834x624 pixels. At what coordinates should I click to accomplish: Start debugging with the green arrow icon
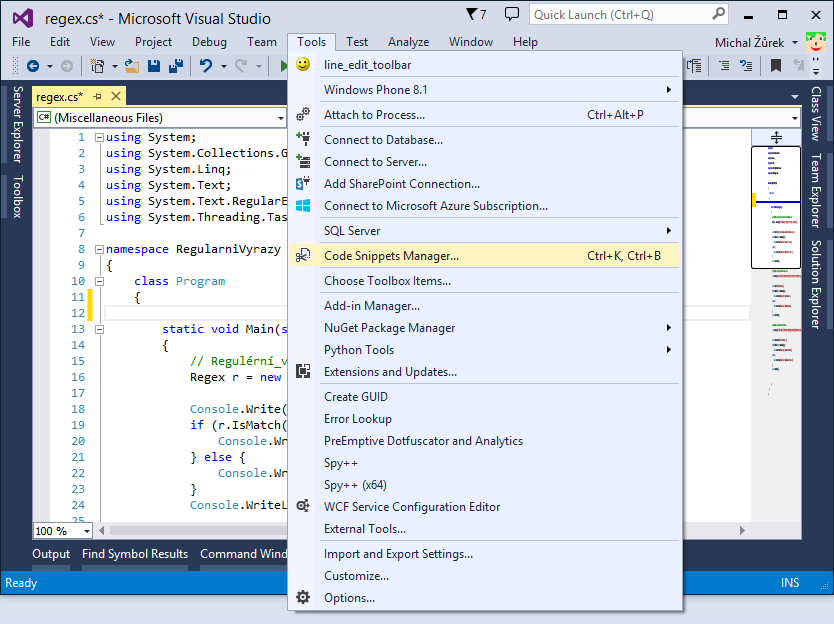pos(284,67)
